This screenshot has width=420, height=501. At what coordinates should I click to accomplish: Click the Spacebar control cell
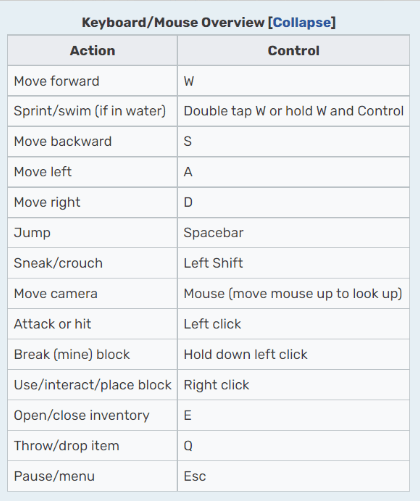293,233
